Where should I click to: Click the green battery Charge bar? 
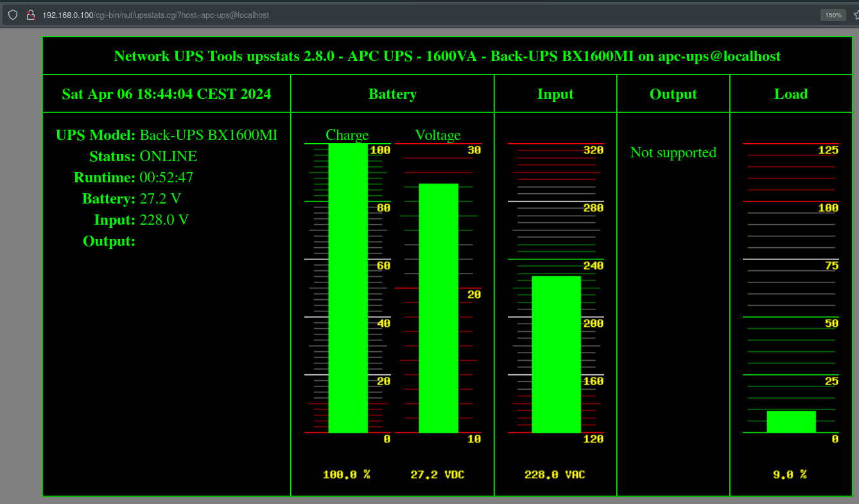click(348, 288)
